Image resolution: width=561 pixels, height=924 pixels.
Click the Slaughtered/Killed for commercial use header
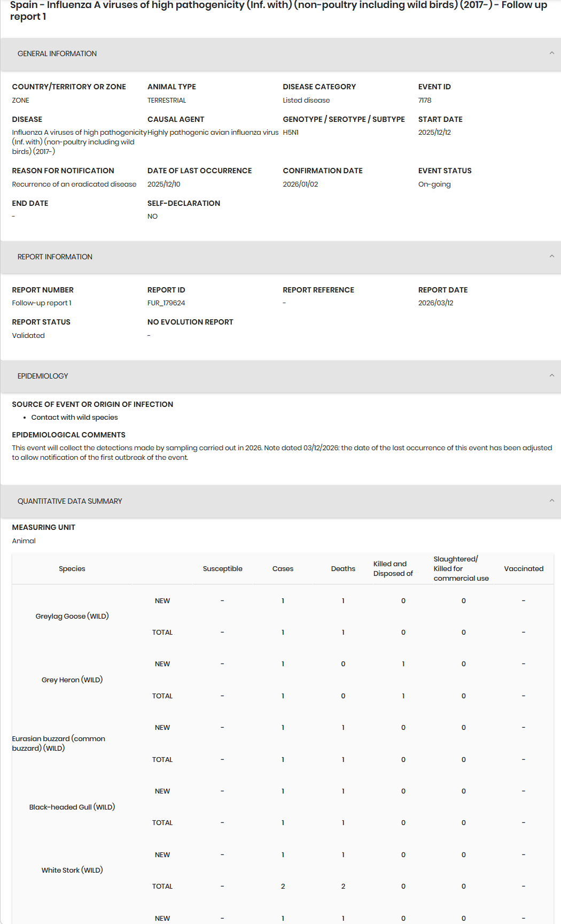461,569
